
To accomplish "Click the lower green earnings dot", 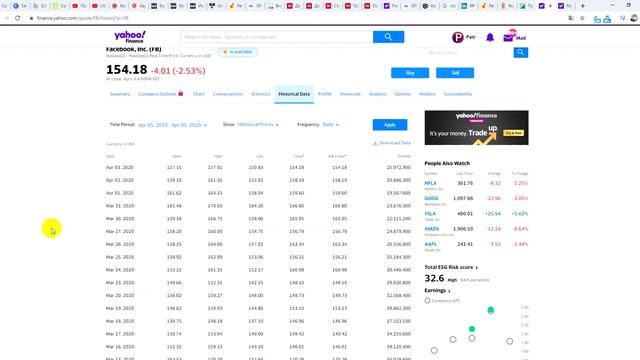I will [x=472, y=329].
